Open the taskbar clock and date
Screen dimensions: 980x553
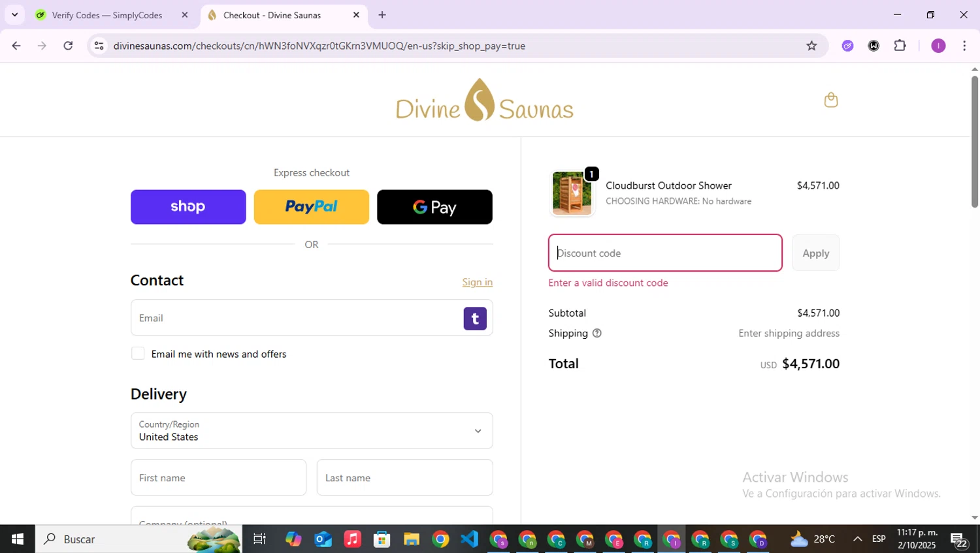(x=917, y=539)
